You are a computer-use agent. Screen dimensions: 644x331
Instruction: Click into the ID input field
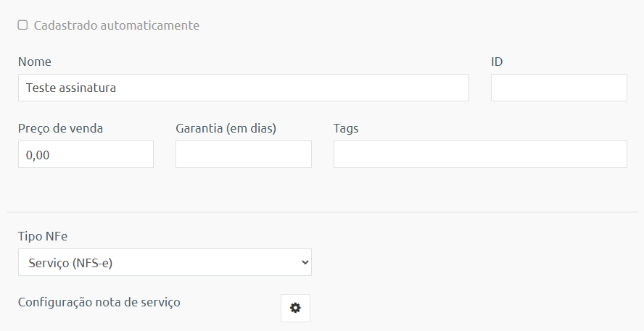click(559, 88)
